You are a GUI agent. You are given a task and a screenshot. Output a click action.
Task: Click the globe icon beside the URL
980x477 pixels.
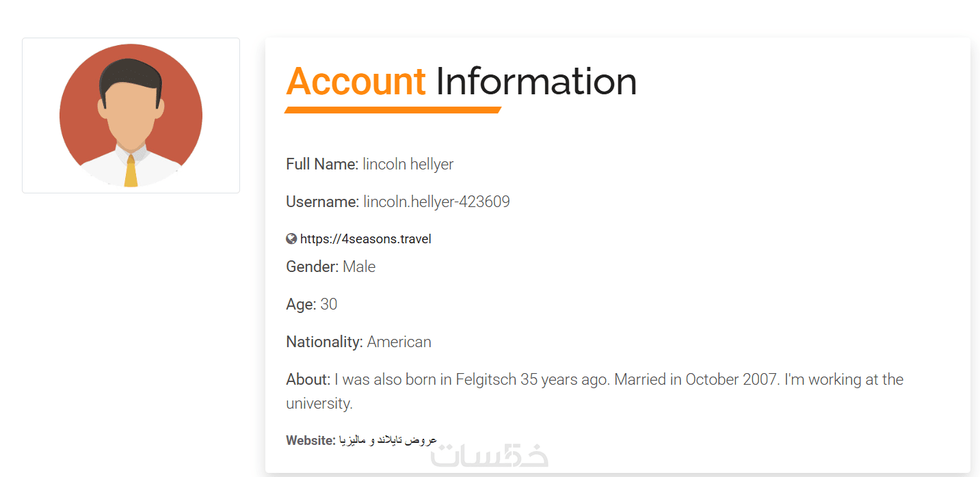[x=291, y=238]
